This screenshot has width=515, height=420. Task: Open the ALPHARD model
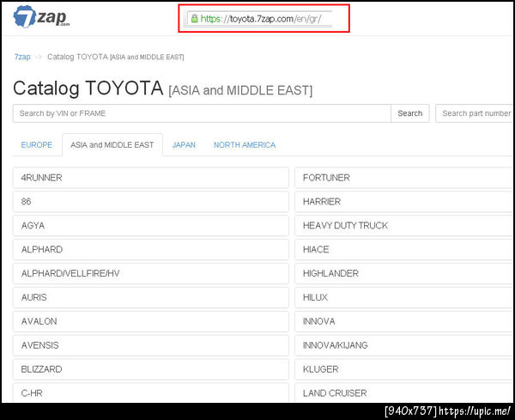click(x=151, y=249)
